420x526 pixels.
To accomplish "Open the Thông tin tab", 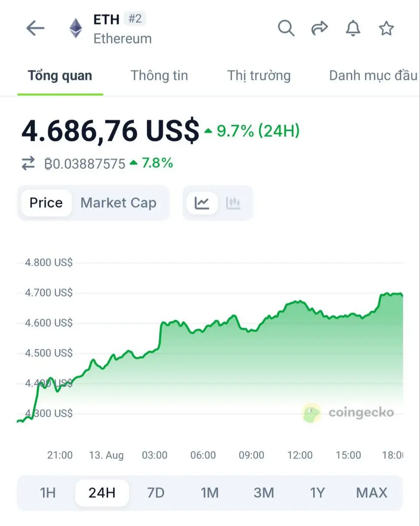I will (159, 75).
